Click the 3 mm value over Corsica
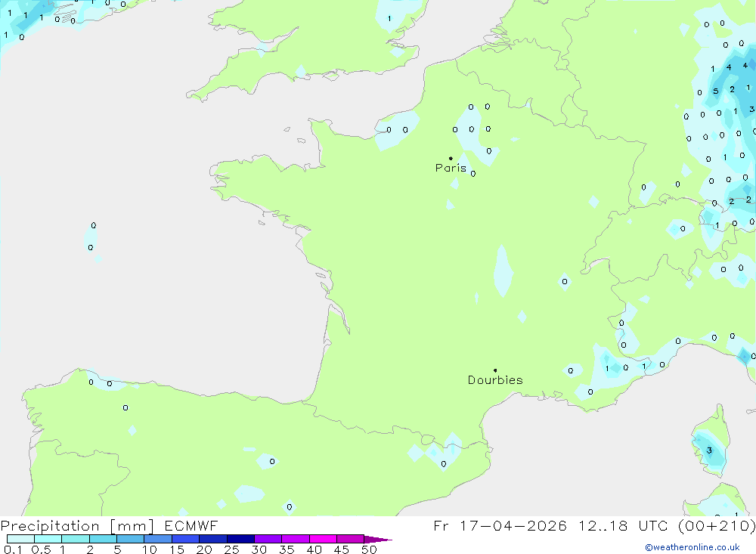756x554 pixels. [x=709, y=450]
